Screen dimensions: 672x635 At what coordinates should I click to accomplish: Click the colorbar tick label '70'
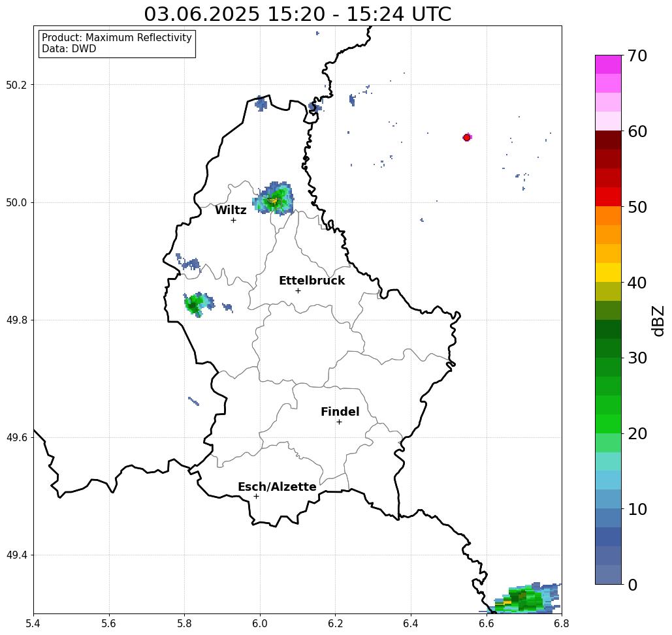(x=637, y=55)
